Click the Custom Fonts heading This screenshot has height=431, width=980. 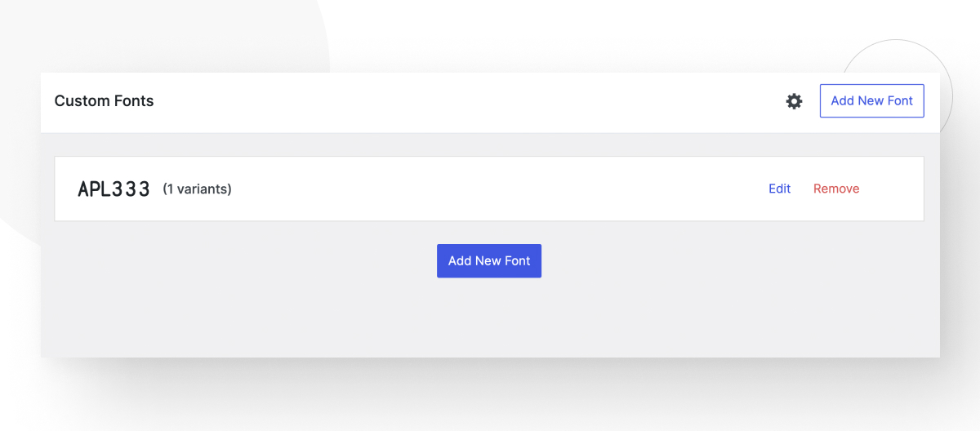104,101
